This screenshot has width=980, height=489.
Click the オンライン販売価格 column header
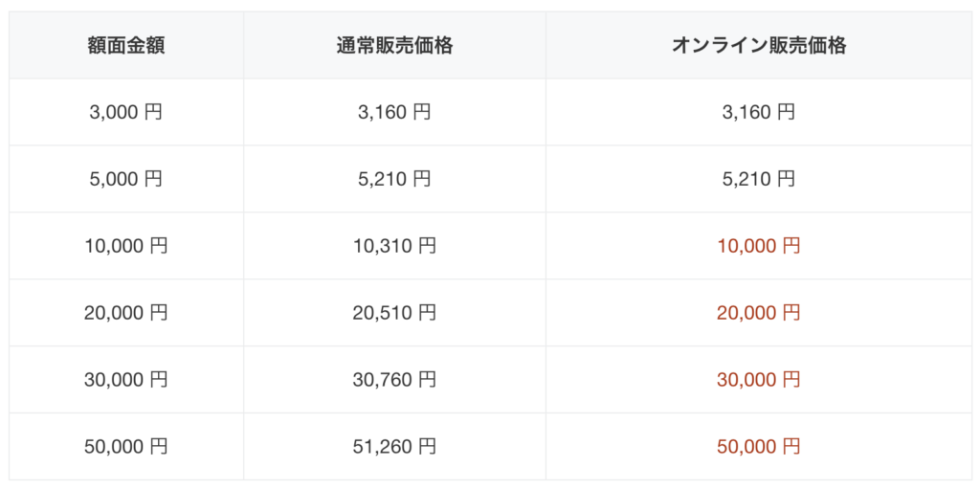[x=759, y=46]
